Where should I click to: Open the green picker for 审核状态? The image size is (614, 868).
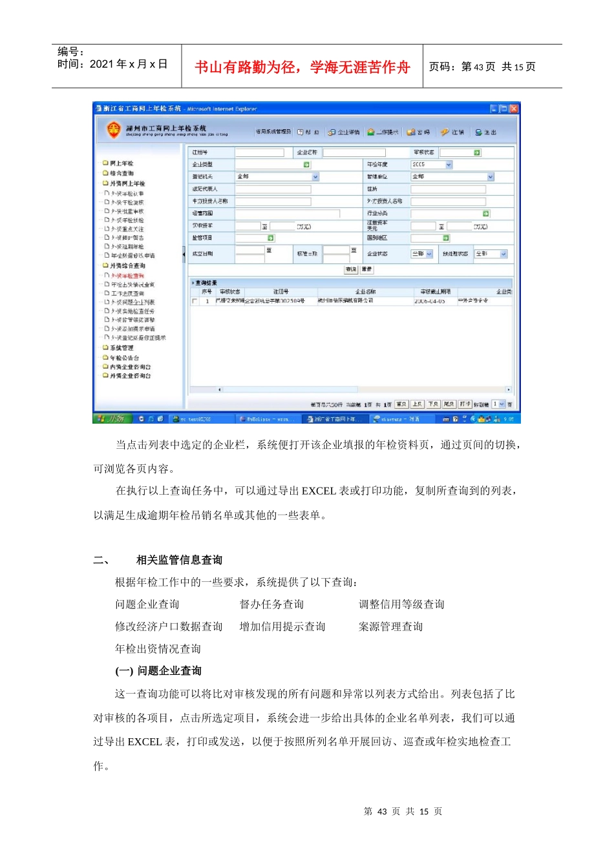[477, 153]
